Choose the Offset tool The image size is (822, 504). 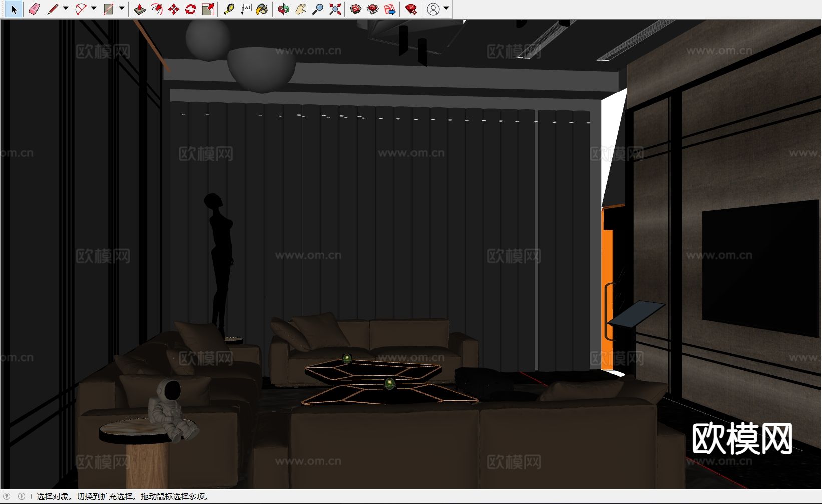pos(157,9)
